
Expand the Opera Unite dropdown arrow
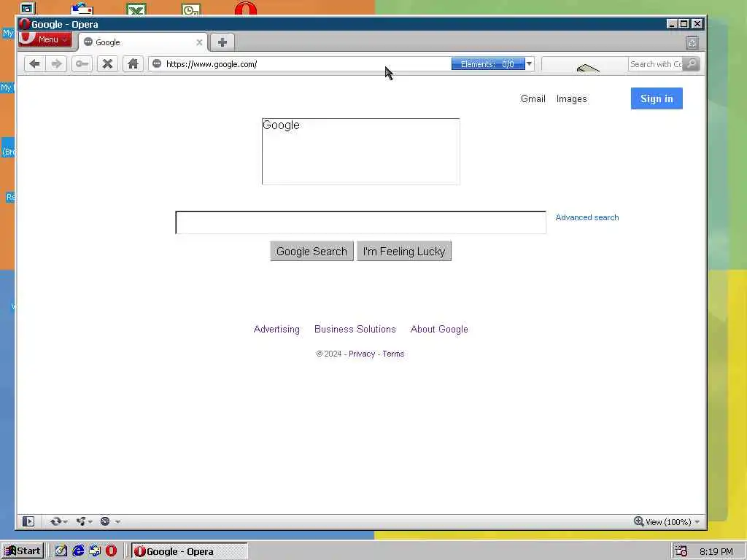(90, 522)
